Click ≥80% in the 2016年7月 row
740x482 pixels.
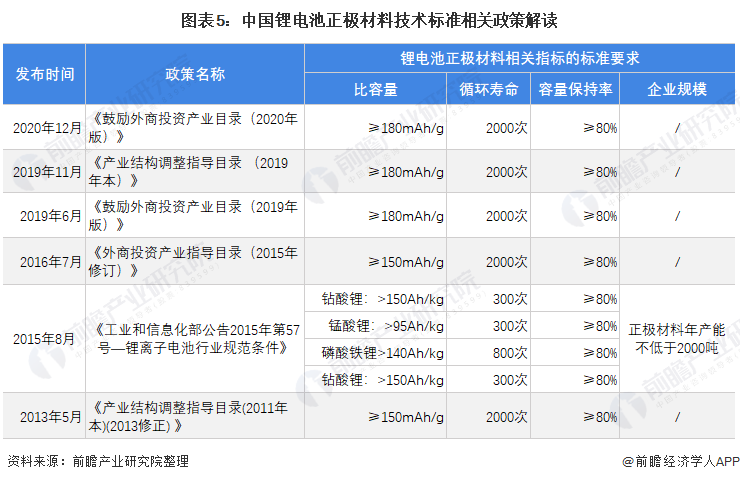point(600,262)
